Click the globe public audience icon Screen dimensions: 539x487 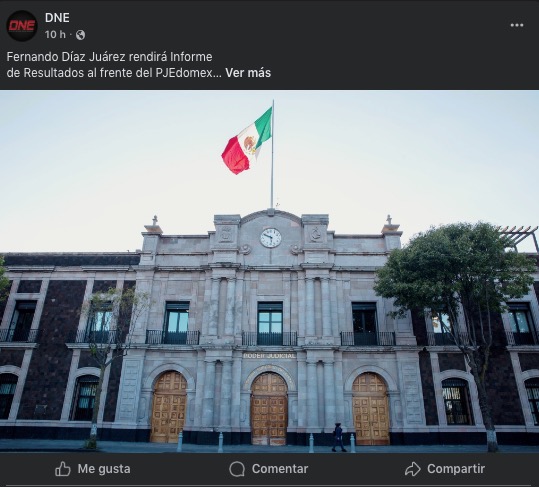(80, 35)
